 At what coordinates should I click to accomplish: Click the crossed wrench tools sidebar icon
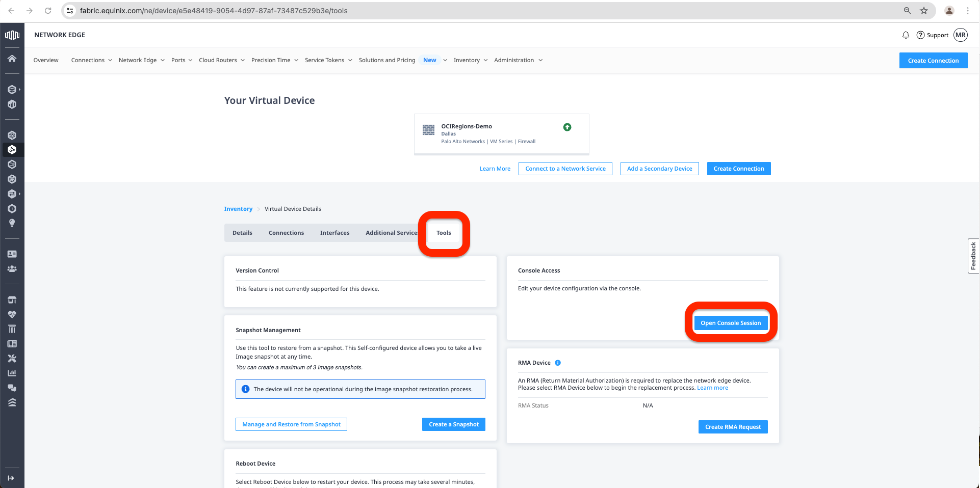point(12,359)
